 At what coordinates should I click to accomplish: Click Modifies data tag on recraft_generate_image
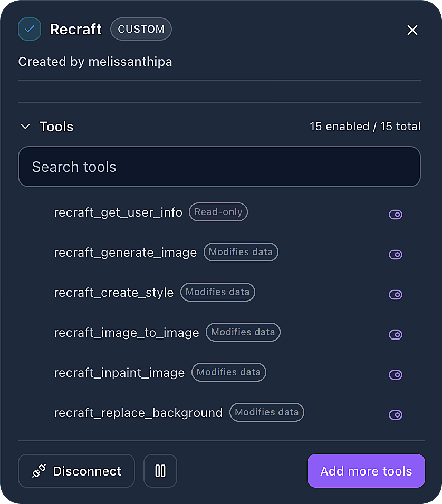coord(241,252)
